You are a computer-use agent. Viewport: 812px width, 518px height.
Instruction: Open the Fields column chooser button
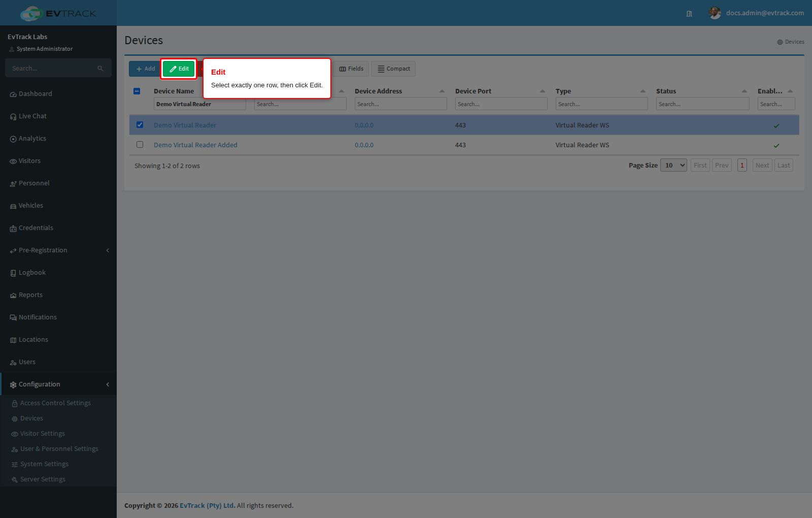point(351,69)
